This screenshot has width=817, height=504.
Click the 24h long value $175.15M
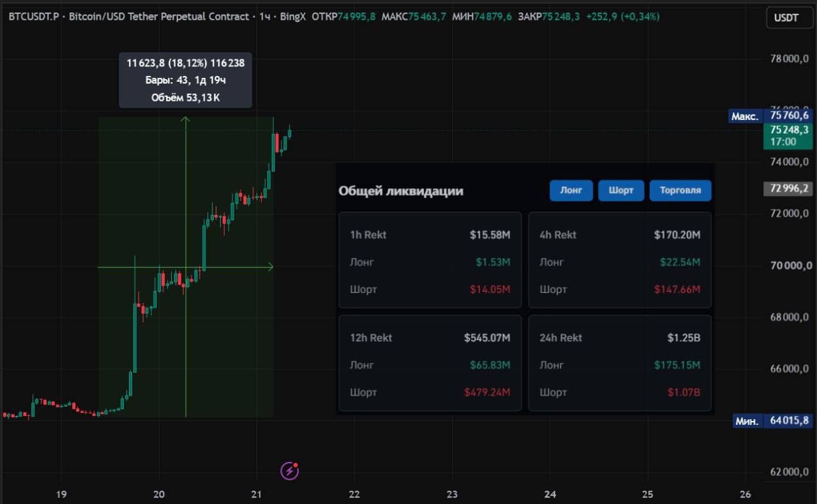[677, 365]
